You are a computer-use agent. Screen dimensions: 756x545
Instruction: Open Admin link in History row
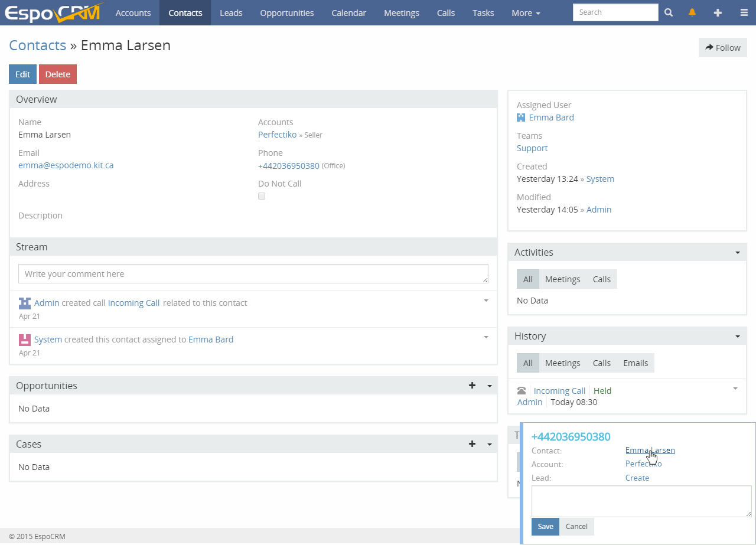(x=529, y=402)
